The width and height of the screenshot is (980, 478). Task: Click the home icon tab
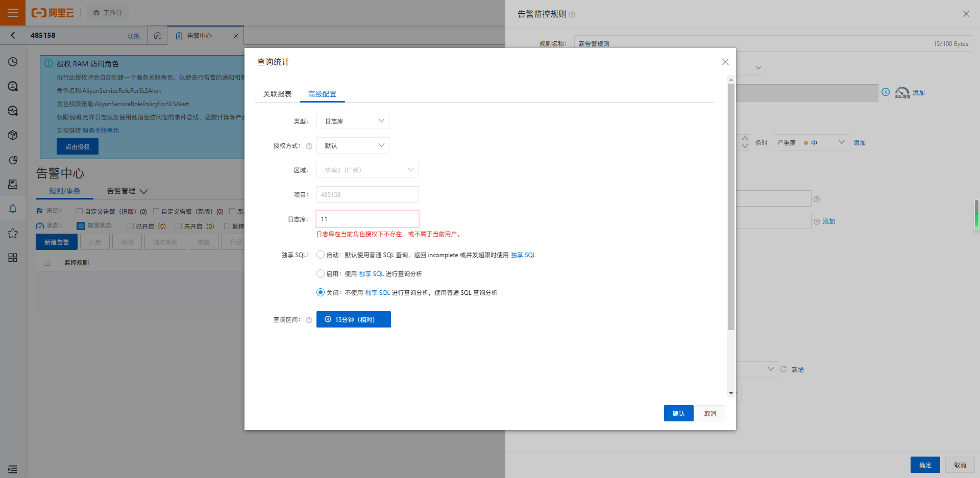(158, 36)
